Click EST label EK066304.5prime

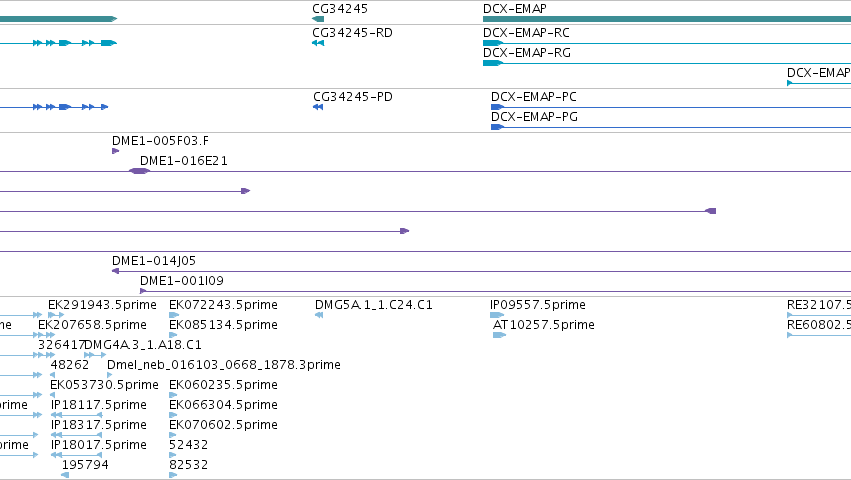[223, 405]
